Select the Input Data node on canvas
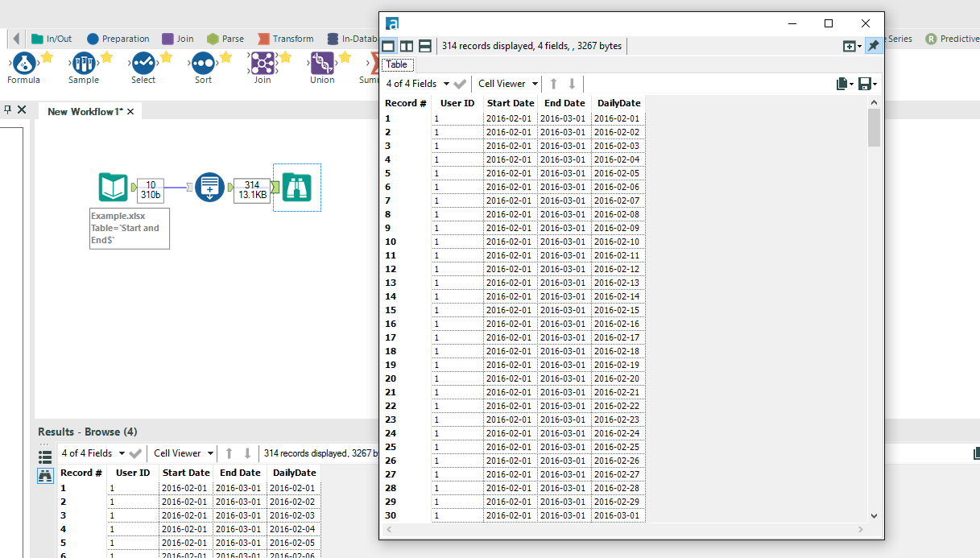This screenshot has height=558, width=980. click(x=113, y=188)
